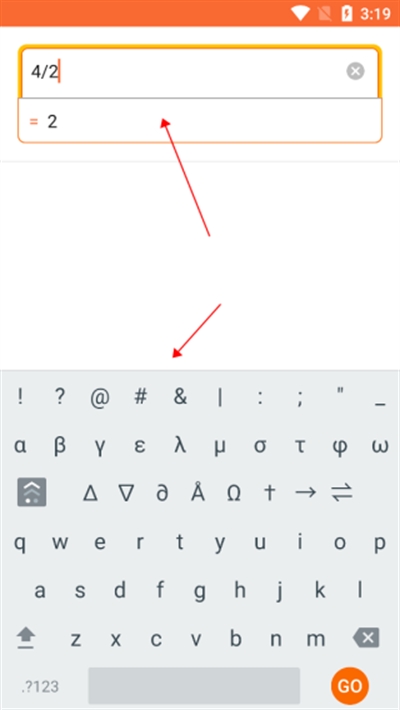Insert the partial derivative ∂ symbol
400x710 pixels.
click(162, 493)
